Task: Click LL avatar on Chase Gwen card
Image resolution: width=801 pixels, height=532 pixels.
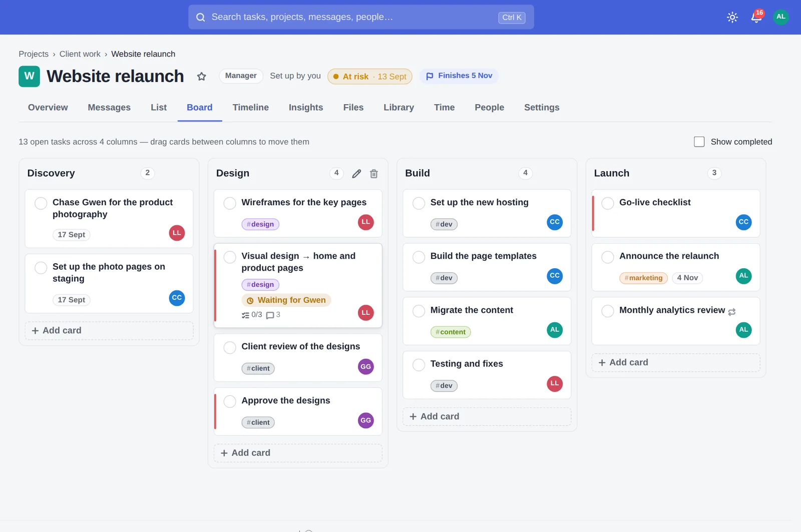Action: 177,233
